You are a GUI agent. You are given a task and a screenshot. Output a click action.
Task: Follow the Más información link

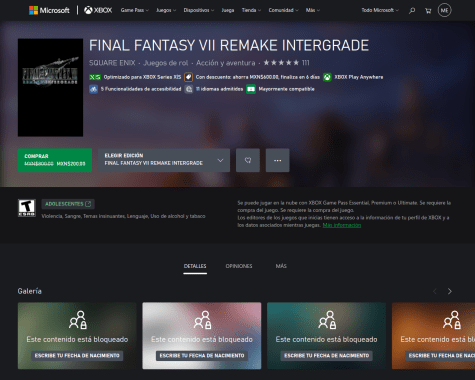[x=342, y=225]
